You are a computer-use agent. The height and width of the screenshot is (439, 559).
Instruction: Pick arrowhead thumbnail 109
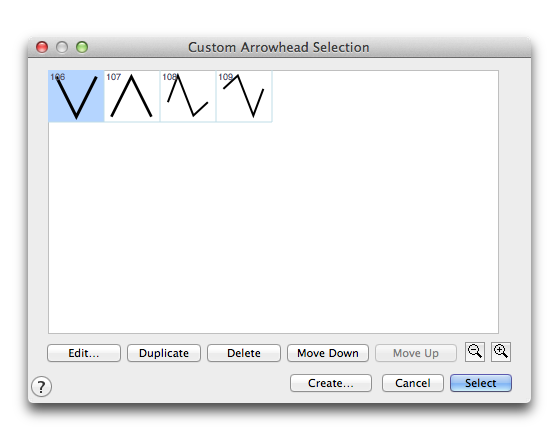click(244, 96)
